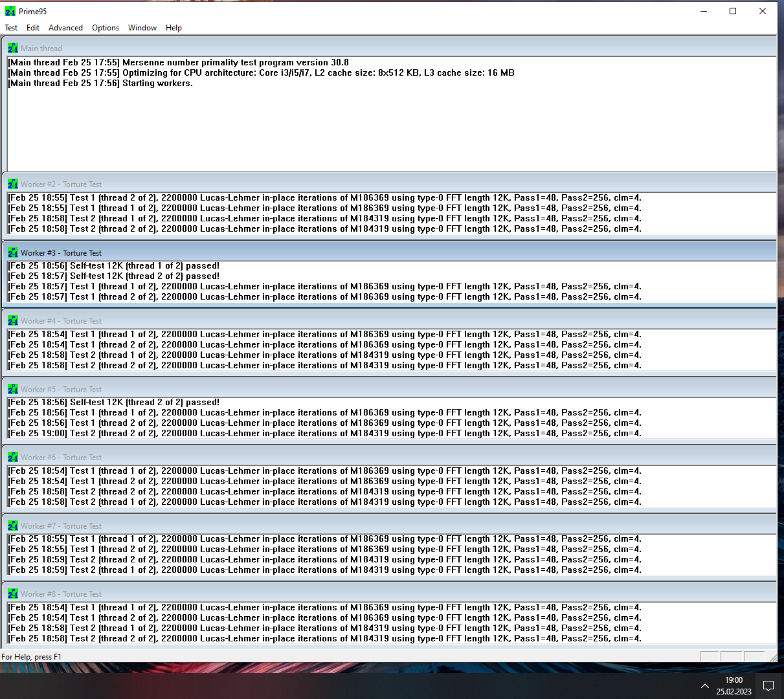Screen dimensions: 784x699
Task: Open the notification center icon
Action: point(768,686)
